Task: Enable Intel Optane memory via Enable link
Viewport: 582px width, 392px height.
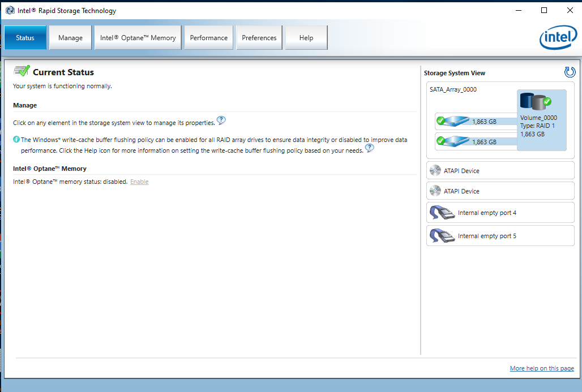Action: (x=139, y=182)
